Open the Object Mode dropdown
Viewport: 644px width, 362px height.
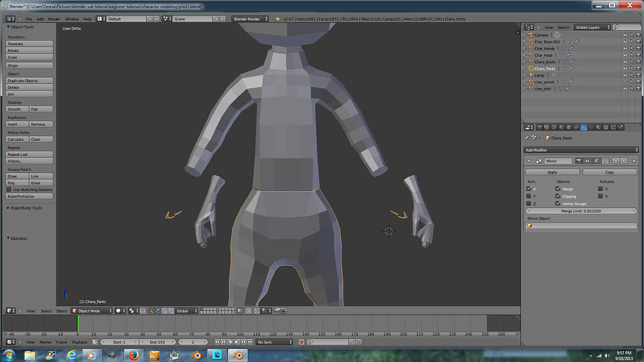click(92, 310)
